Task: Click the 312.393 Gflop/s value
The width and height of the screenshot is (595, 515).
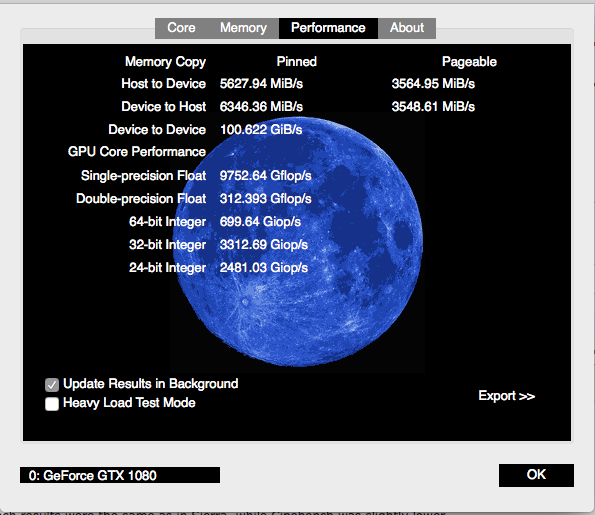Action: coord(266,198)
